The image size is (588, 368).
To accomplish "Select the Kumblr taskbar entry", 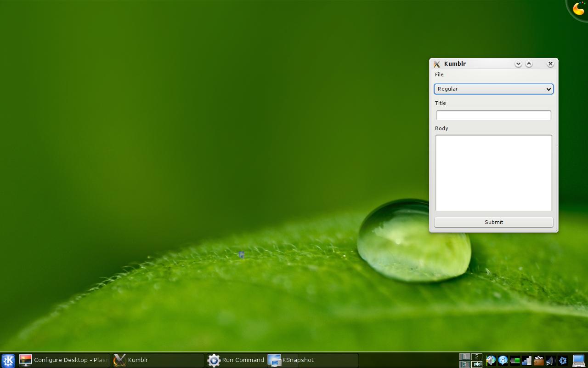I will click(x=158, y=360).
